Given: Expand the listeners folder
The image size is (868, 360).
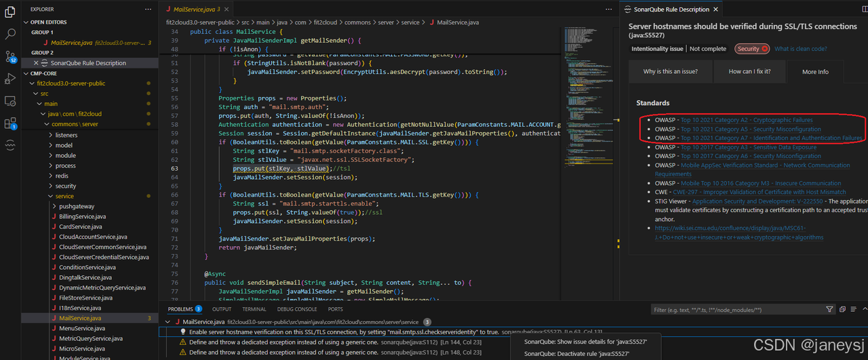Looking at the screenshot, I should coord(51,135).
